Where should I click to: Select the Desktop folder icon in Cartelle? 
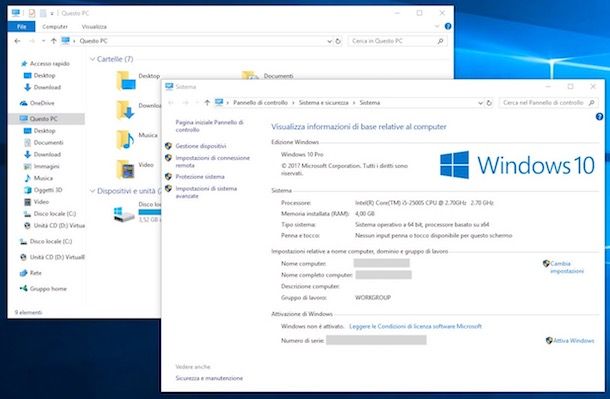[126, 81]
